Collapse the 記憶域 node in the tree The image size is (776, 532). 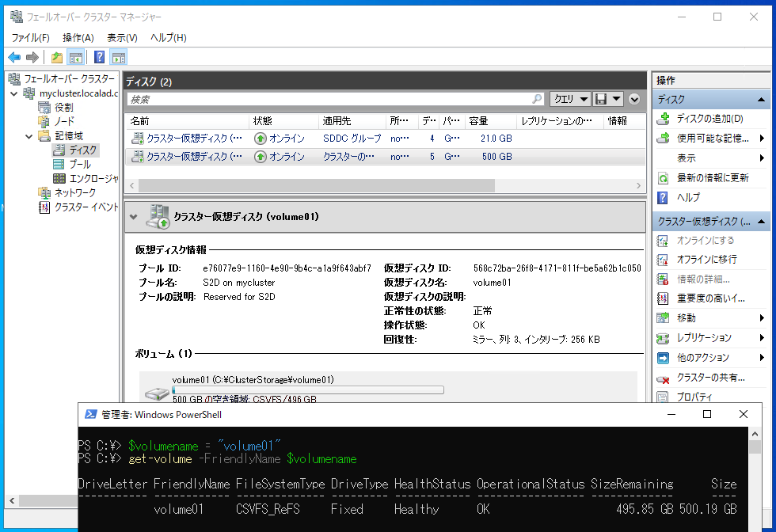(29, 135)
